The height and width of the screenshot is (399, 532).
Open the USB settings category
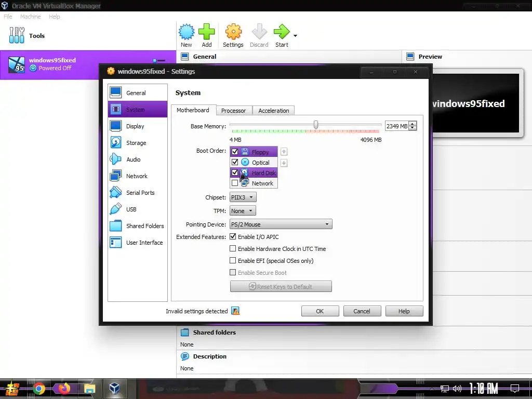pos(137,209)
